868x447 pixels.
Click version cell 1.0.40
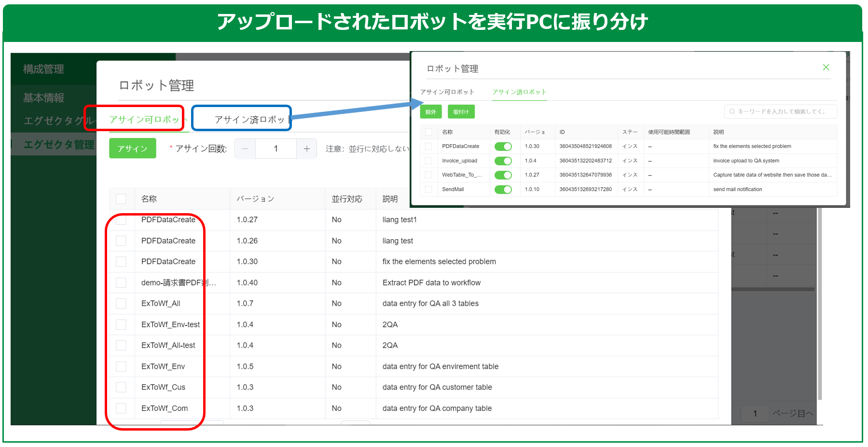pos(247,283)
